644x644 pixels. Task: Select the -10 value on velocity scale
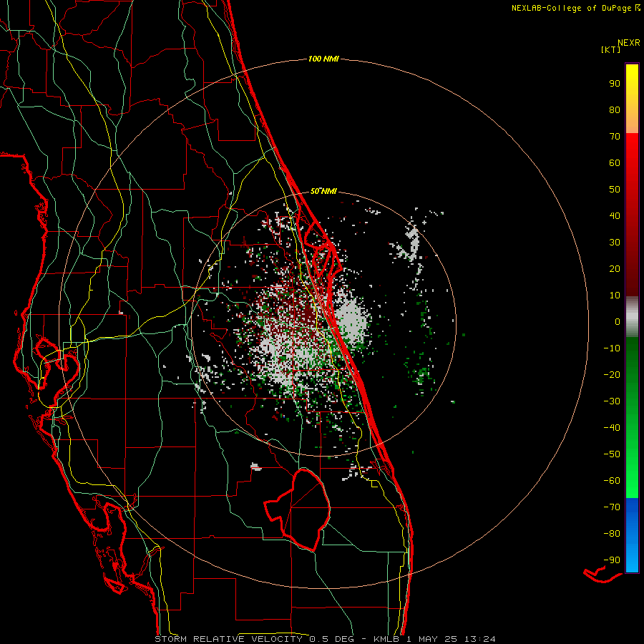(612, 348)
